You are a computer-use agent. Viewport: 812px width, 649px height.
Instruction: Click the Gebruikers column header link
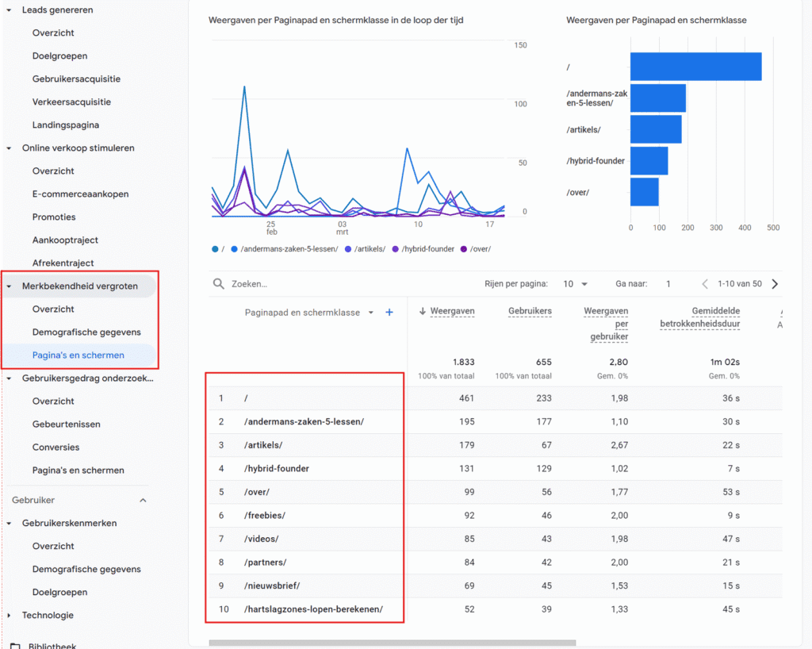pos(530,311)
